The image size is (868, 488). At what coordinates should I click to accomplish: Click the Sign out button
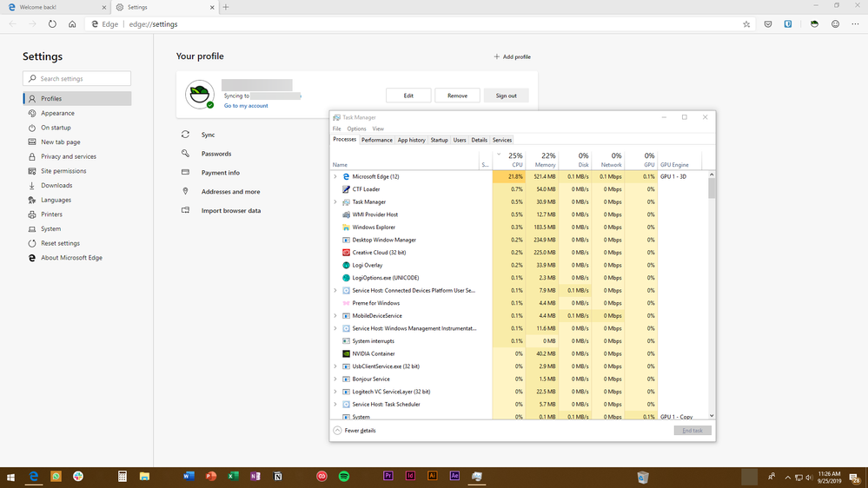pyautogui.click(x=506, y=96)
